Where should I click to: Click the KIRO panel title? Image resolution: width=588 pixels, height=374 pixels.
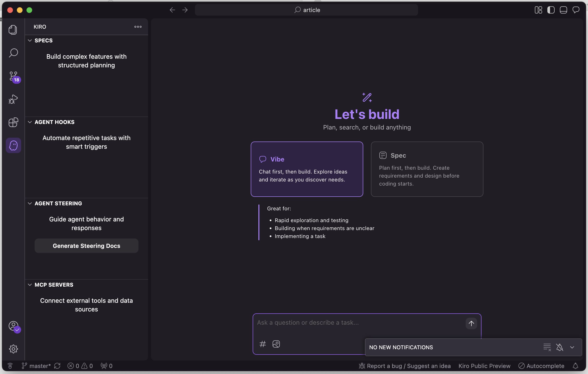coord(40,27)
